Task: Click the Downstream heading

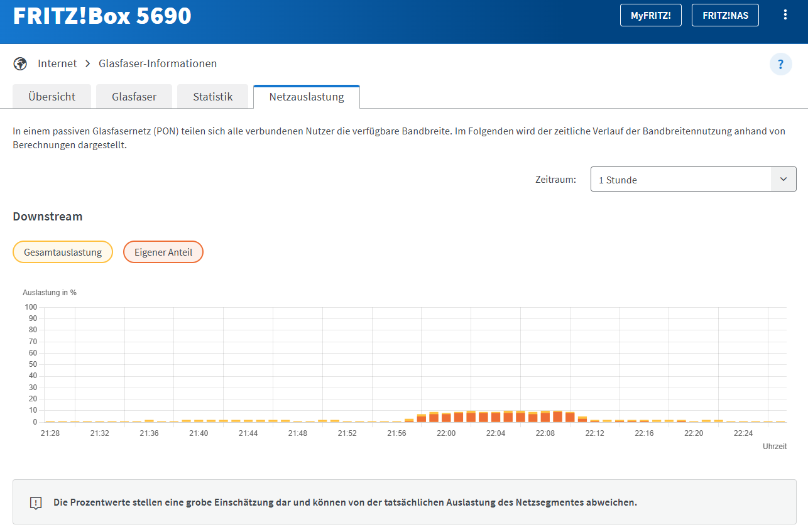Action: pos(48,217)
